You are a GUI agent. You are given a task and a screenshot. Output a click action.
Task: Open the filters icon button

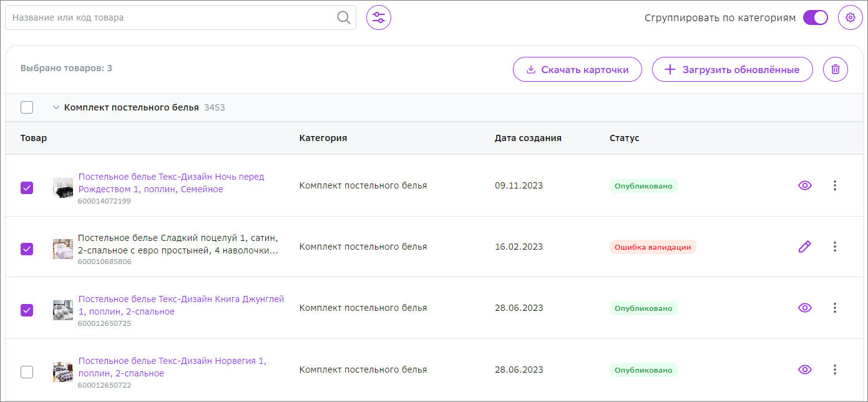[x=379, y=17]
